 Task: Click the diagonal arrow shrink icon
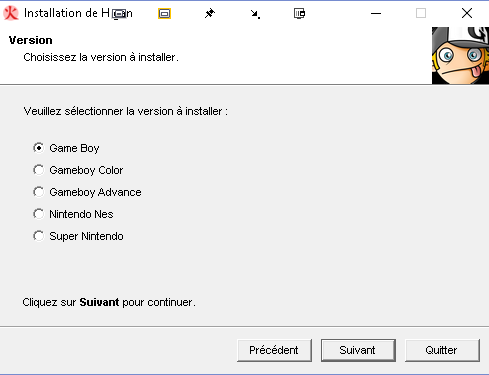pyautogui.click(x=255, y=14)
